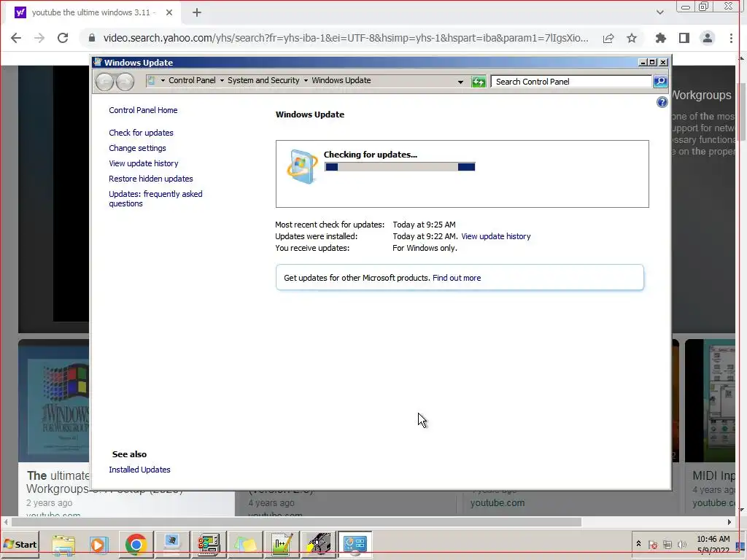Click volume speaker icon in tray
Image resolution: width=747 pixels, height=560 pixels.
pos(682,545)
